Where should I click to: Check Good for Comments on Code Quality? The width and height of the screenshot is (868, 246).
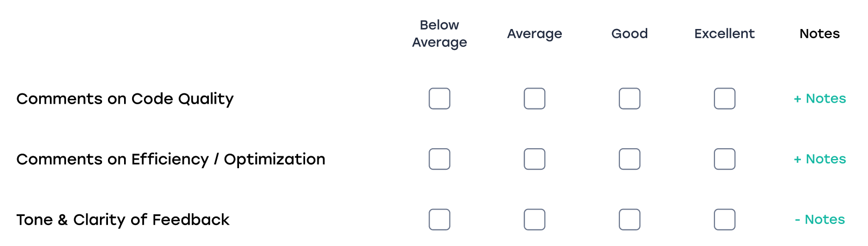pos(630,99)
